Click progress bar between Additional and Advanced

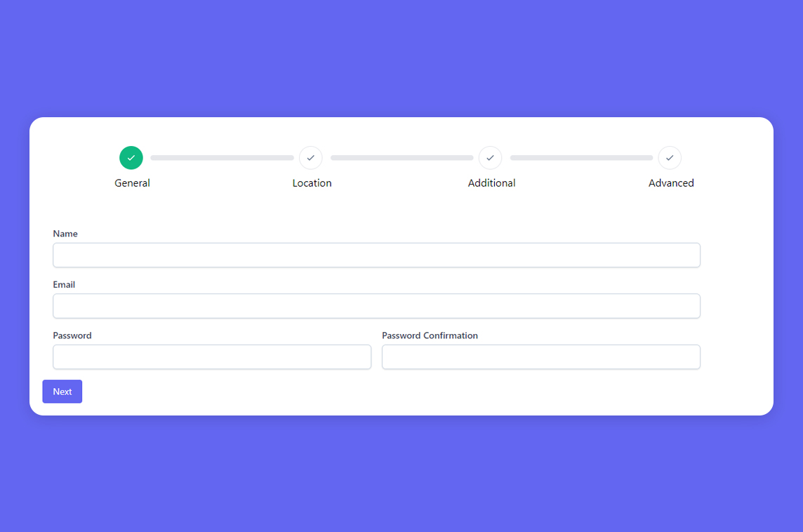(581, 158)
